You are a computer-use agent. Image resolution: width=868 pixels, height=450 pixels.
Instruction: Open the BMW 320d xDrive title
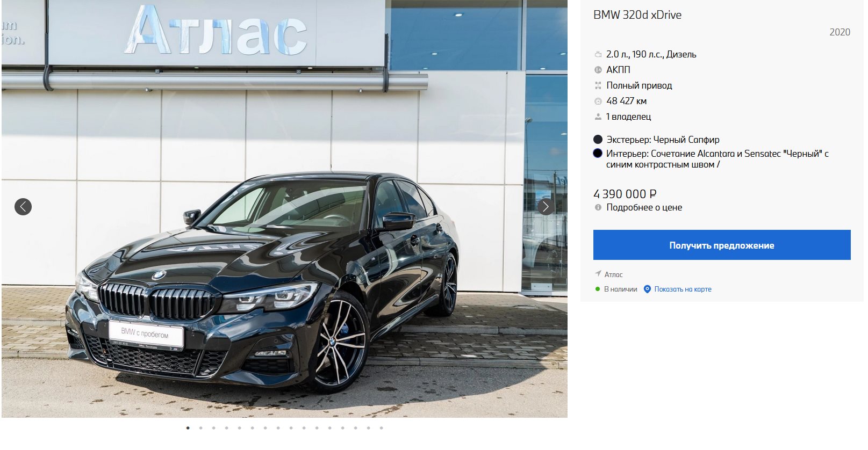click(x=637, y=15)
